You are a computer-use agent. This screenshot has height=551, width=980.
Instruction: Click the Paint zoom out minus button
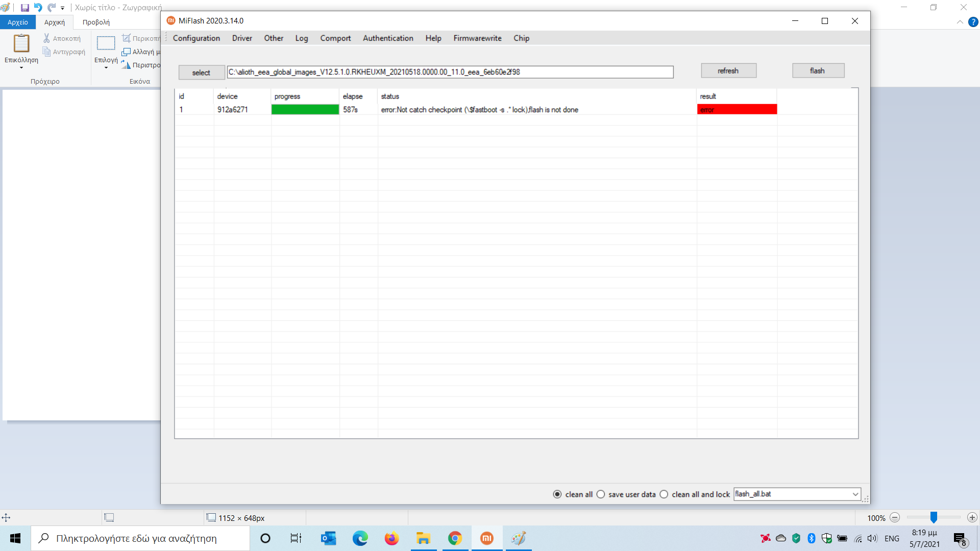[x=895, y=517]
